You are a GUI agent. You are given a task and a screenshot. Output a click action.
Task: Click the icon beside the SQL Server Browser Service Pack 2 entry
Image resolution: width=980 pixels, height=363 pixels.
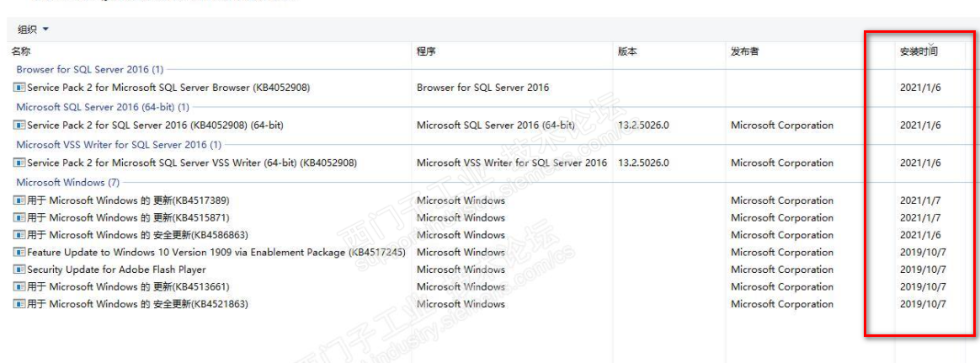coord(19,88)
